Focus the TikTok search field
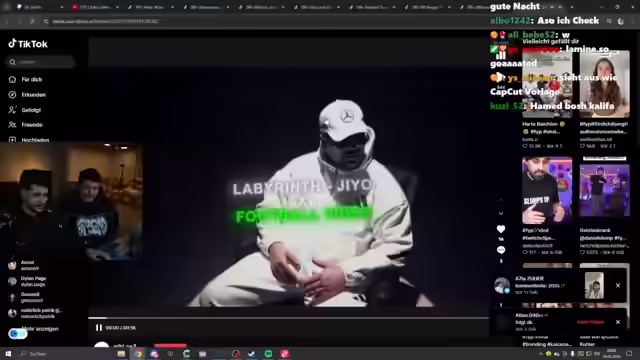This screenshot has height=360, width=640. point(41,62)
